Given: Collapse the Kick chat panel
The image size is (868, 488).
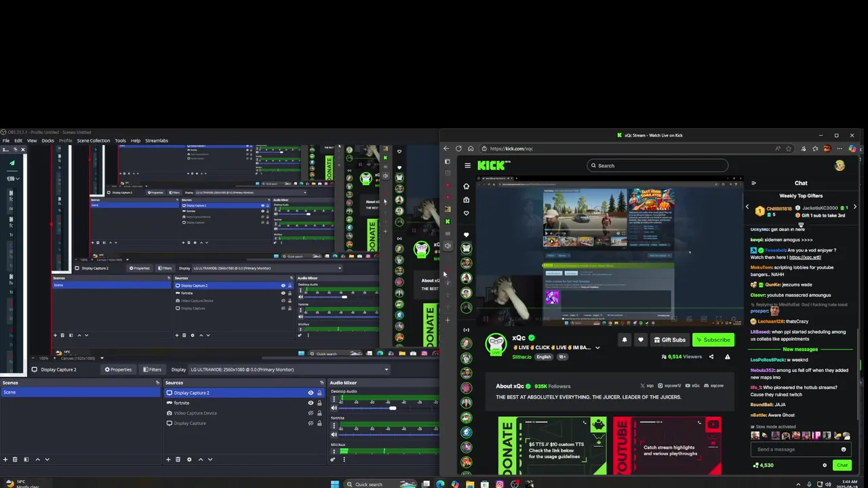Looking at the screenshot, I should (753, 183).
